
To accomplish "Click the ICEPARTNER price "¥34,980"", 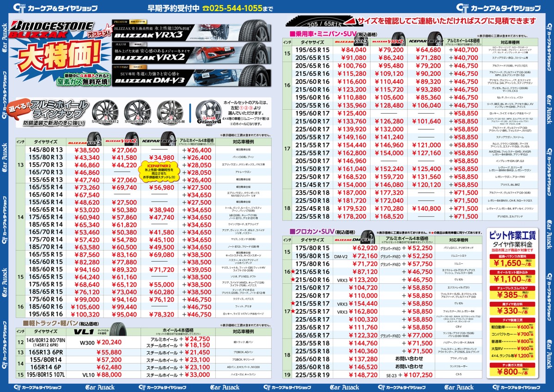I will (161, 158).
